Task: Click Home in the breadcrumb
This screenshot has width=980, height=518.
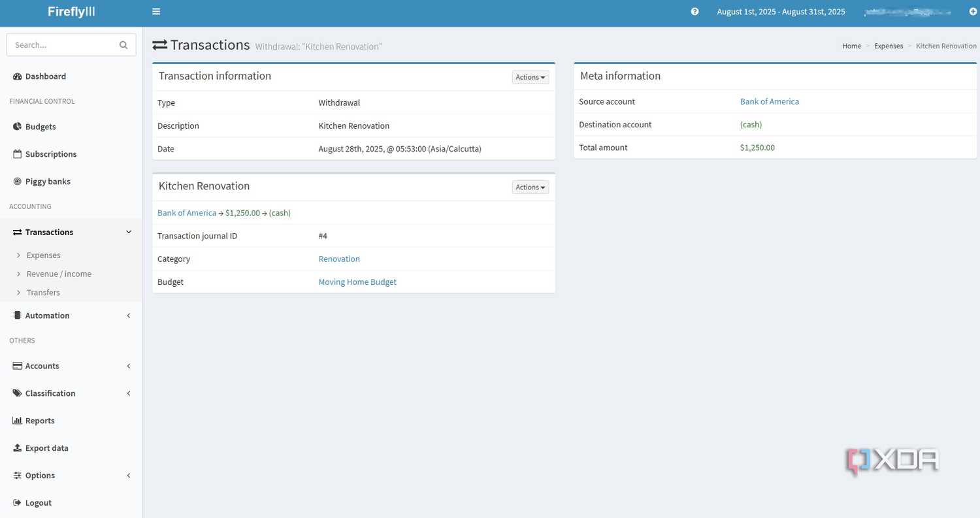Action: [851, 46]
